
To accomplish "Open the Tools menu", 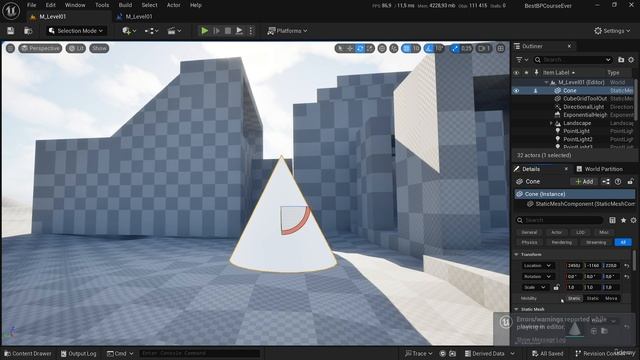I will click(x=102, y=5).
